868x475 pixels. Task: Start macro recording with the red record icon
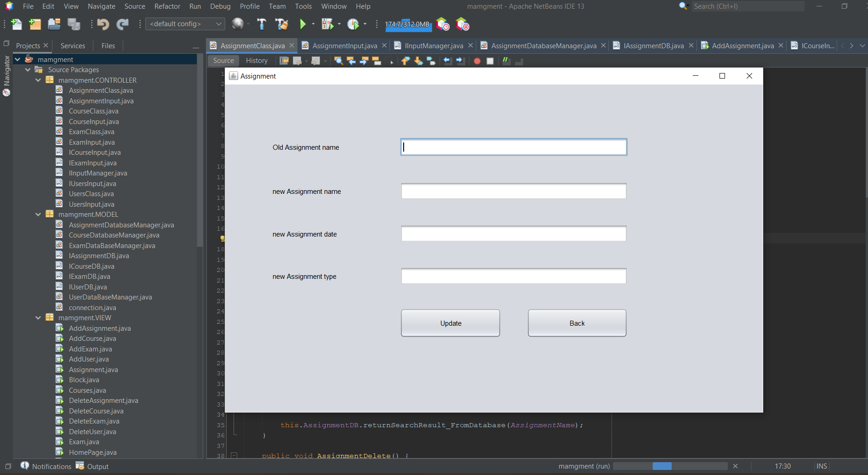476,61
